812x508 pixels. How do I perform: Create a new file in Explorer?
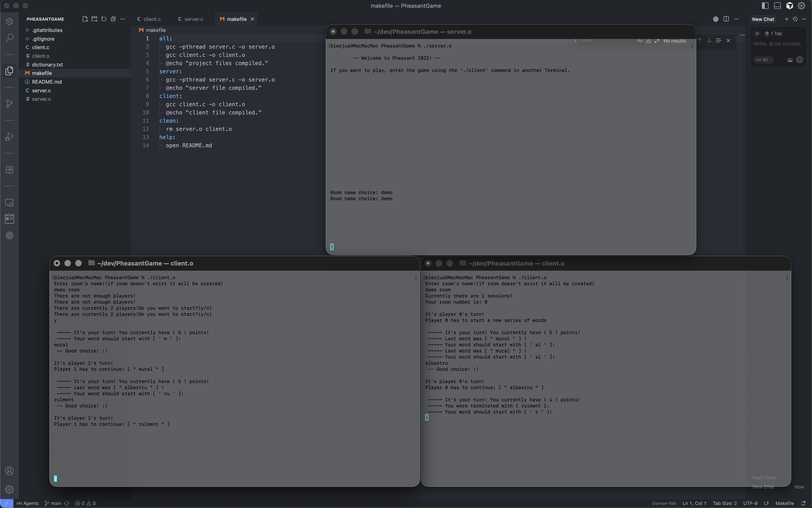(85, 19)
